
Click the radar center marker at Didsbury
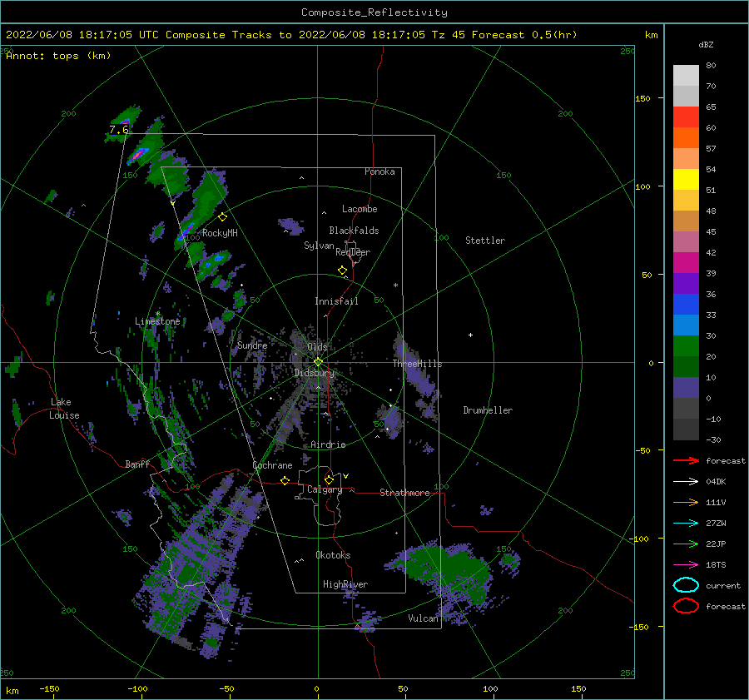[318, 362]
